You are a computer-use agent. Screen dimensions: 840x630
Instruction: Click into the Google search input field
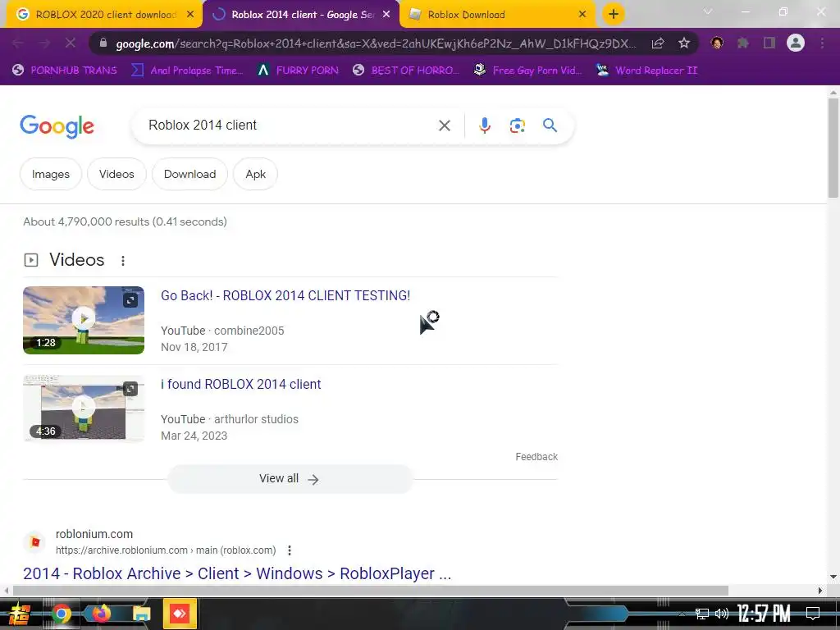(290, 126)
